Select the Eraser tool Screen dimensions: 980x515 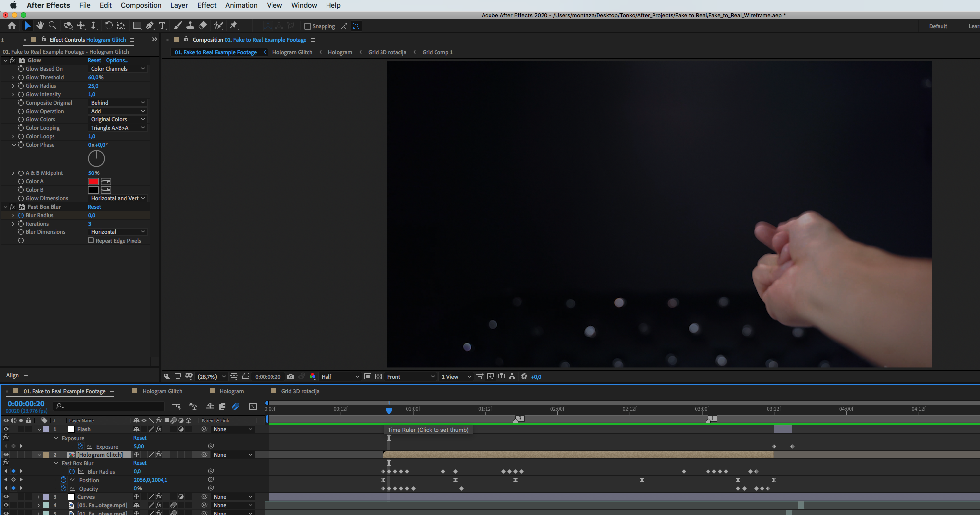pos(203,26)
